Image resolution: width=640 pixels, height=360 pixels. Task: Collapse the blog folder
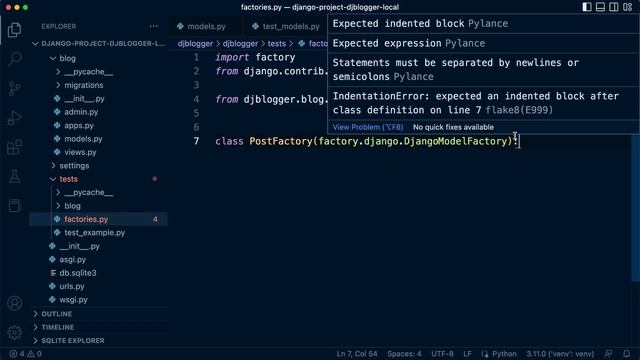point(67,58)
